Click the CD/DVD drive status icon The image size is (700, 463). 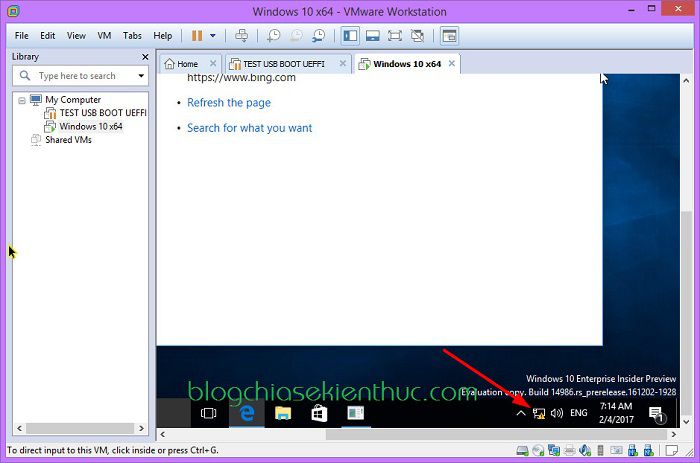[538, 450]
